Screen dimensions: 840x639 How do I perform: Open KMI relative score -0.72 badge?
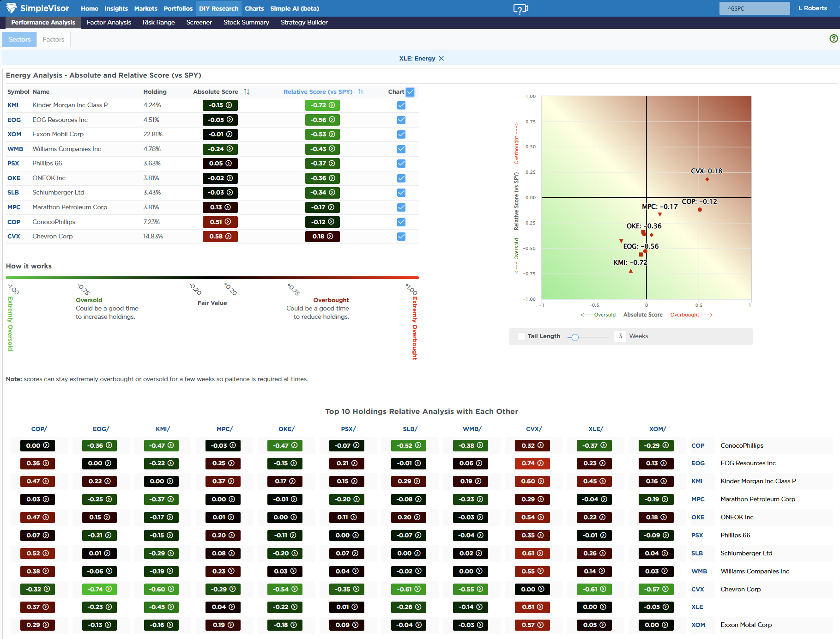(322, 105)
